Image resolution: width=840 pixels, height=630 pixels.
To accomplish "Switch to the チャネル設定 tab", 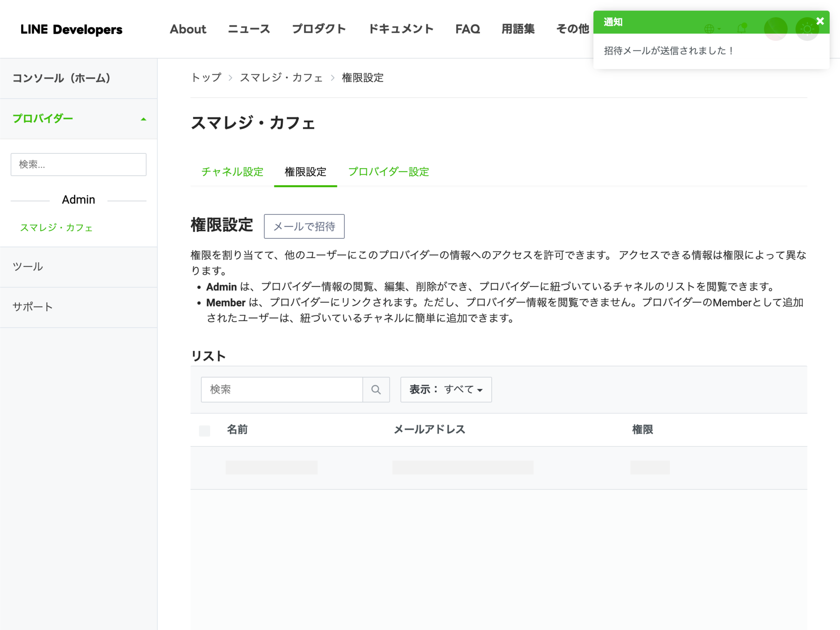I will coord(232,172).
